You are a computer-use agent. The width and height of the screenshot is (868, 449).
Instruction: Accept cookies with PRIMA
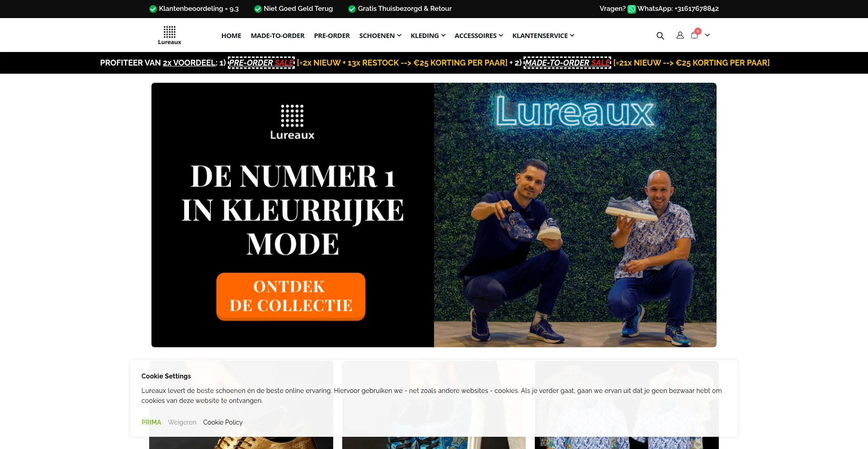pos(151,422)
